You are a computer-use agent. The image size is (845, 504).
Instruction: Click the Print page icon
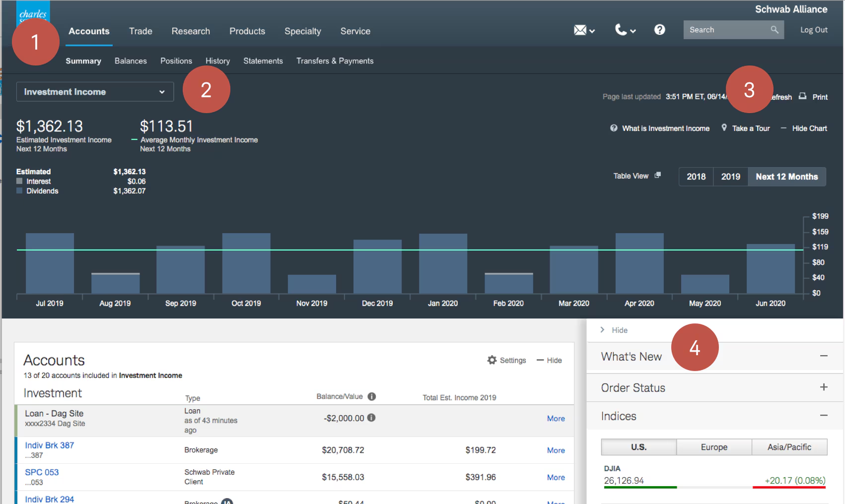[802, 96]
